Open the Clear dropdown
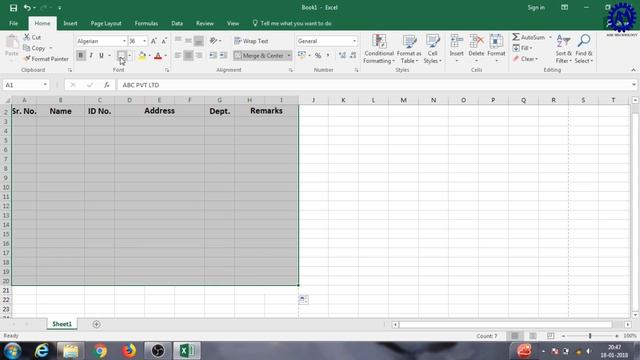Viewport: 640px width, 360px height. click(x=526, y=59)
